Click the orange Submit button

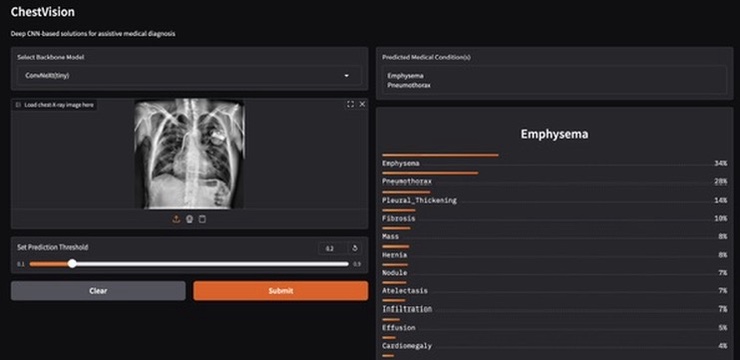pos(281,291)
